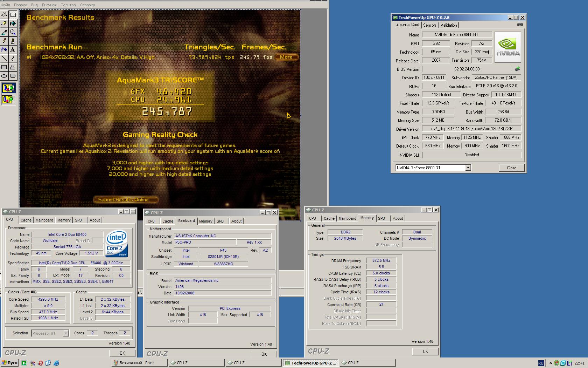Open the Рисунок menu in Paint
The height and width of the screenshot is (368, 588).
pos(49,5)
